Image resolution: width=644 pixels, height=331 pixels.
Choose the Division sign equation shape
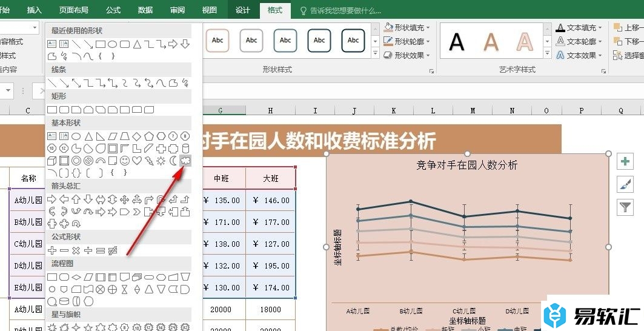coord(88,250)
